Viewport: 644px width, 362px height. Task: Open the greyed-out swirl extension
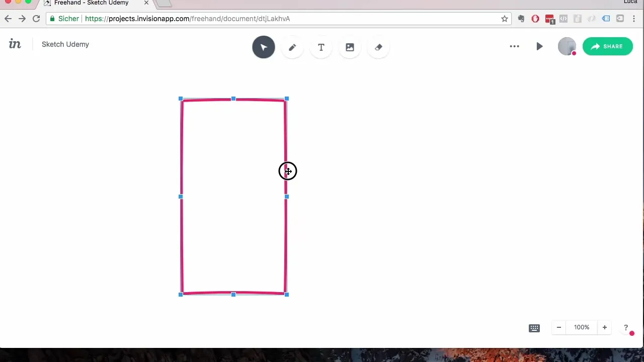[x=592, y=19]
